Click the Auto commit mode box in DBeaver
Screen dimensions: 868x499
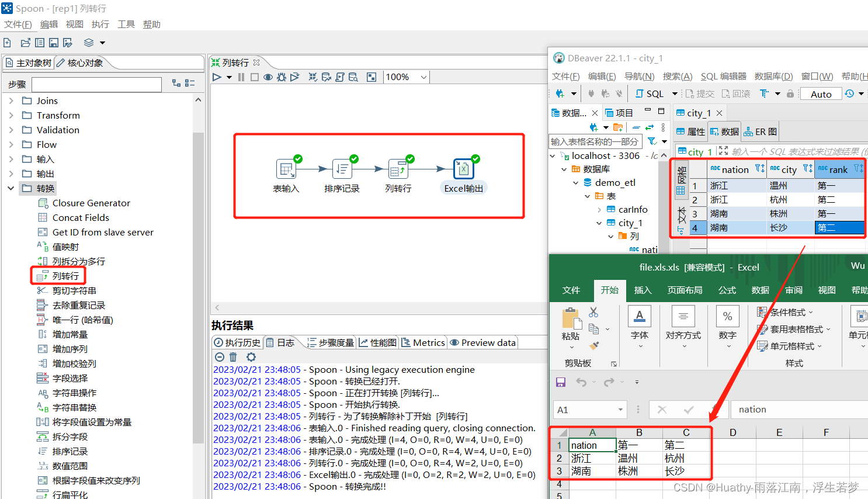821,94
